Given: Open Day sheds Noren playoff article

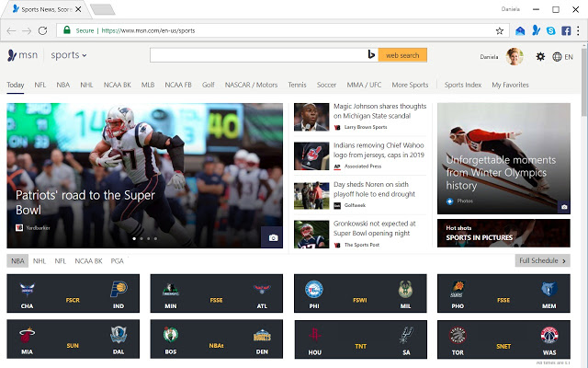Looking at the screenshot, I should [374, 190].
